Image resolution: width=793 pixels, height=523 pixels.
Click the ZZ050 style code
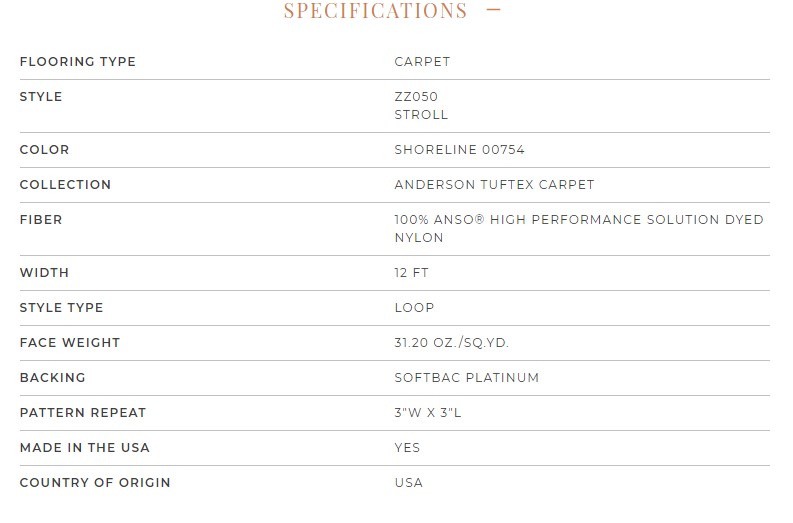pos(416,97)
